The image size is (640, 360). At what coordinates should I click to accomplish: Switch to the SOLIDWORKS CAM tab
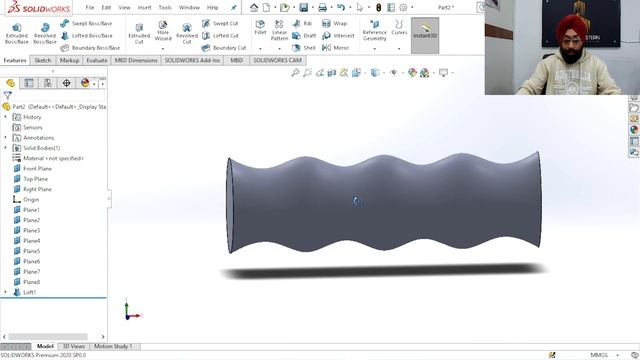coord(278,60)
